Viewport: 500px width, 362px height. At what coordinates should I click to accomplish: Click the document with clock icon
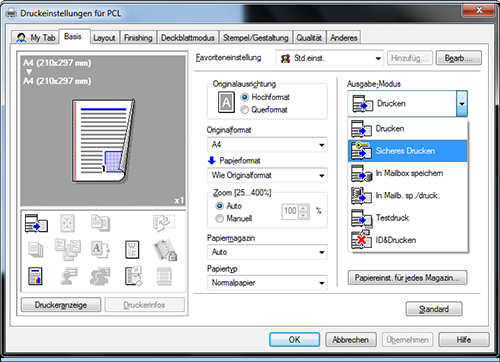tap(133, 276)
